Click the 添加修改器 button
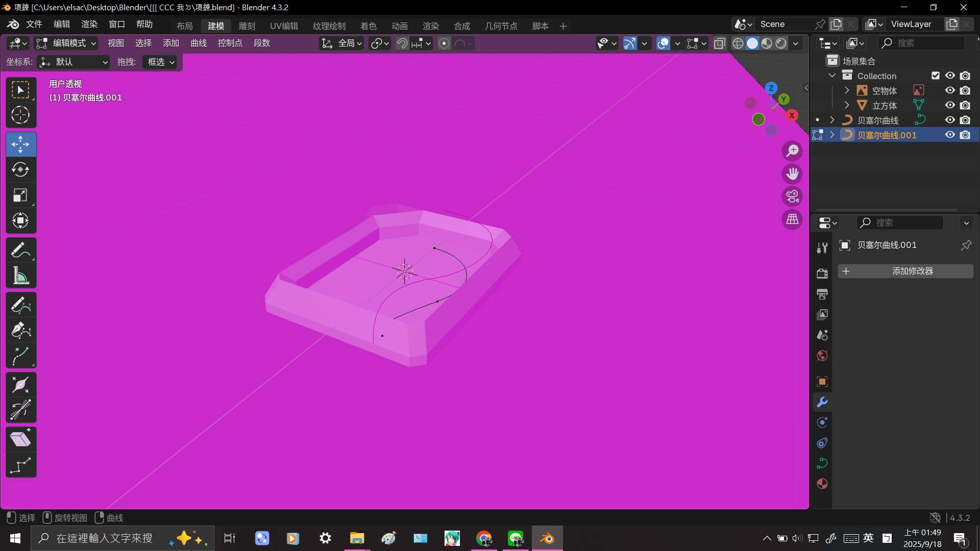This screenshot has height=551, width=980. tap(905, 271)
